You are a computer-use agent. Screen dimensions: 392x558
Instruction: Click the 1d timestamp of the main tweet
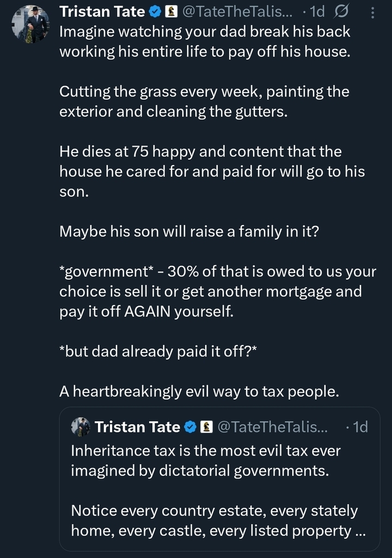[x=316, y=11]
